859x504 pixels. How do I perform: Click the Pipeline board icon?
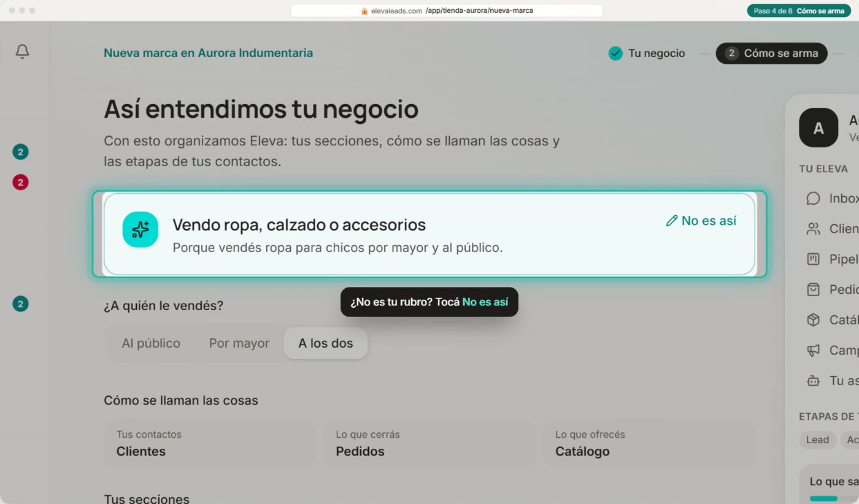point(813,259)
